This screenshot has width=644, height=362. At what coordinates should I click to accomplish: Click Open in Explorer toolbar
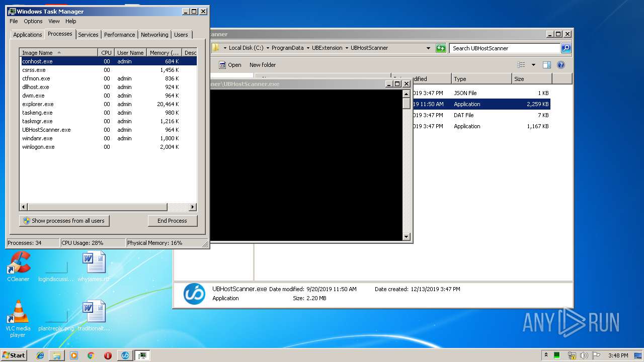pyautogui.click(x=230, y=65)
